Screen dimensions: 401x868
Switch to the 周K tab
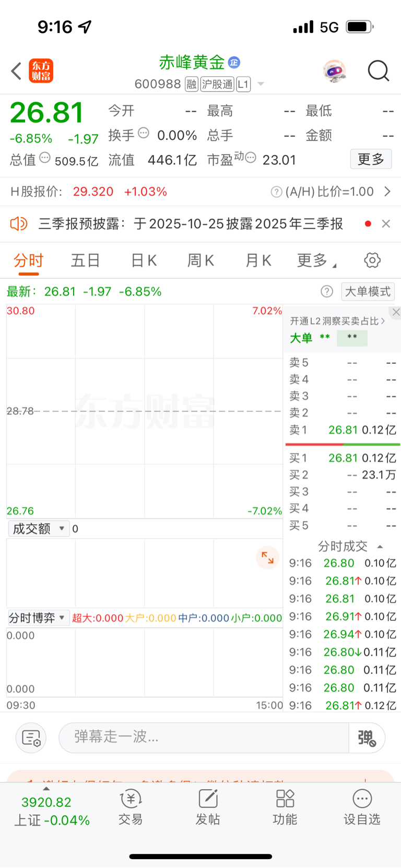pyautogui.click(x=201, y=260)
